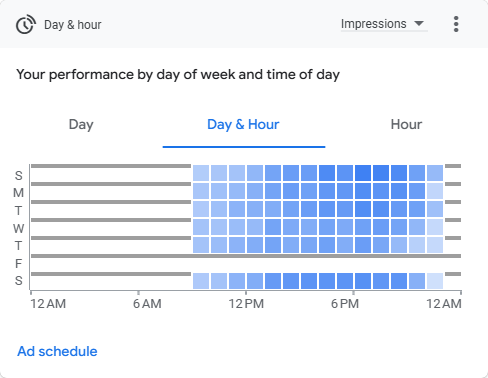Click the Thursday row's first blue cell

(201, 245)
